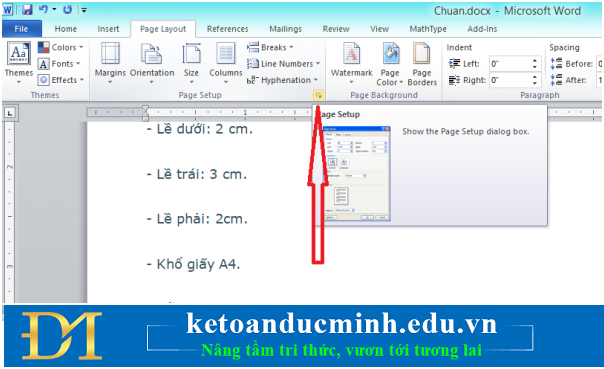604x369 pixels.
Task: Open the theme Colors dropdown
Action: click(60, 47)
